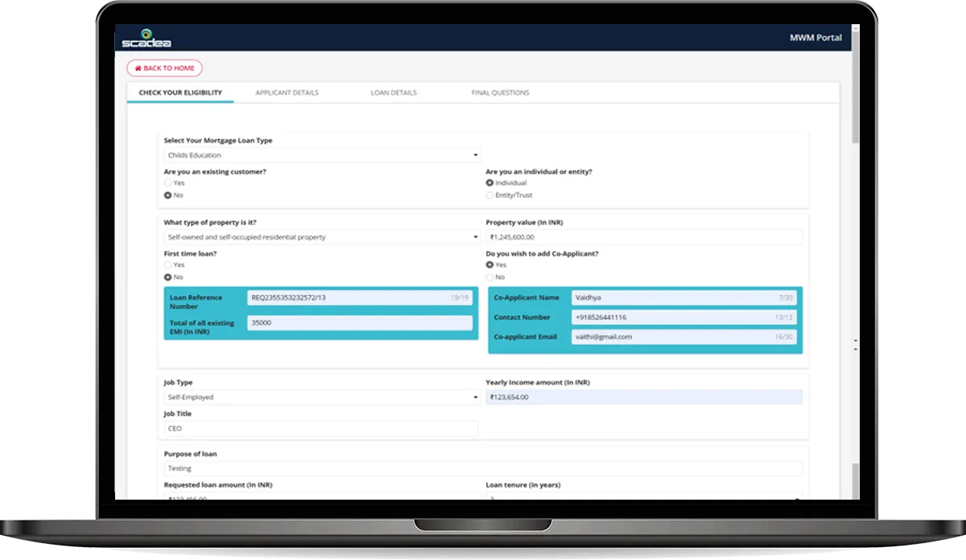966x560 pixels.
Task: Open the MWM Portal header link
Action: [x=815, y=38]
